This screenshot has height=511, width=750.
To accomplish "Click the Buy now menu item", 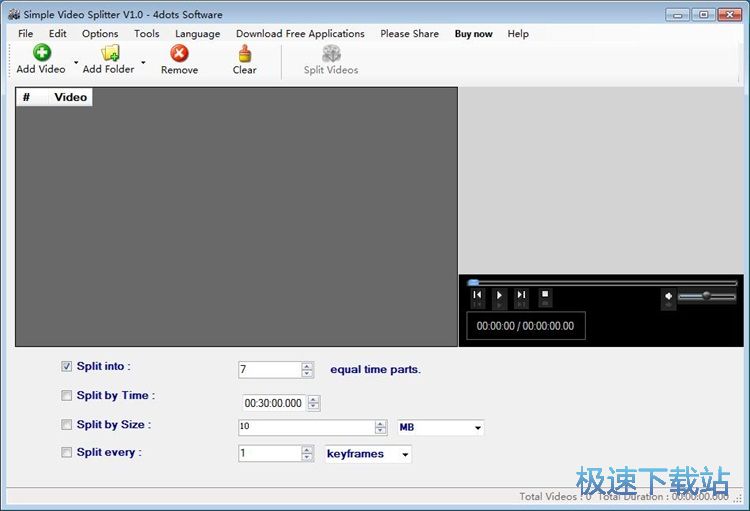I will point(473,33).
